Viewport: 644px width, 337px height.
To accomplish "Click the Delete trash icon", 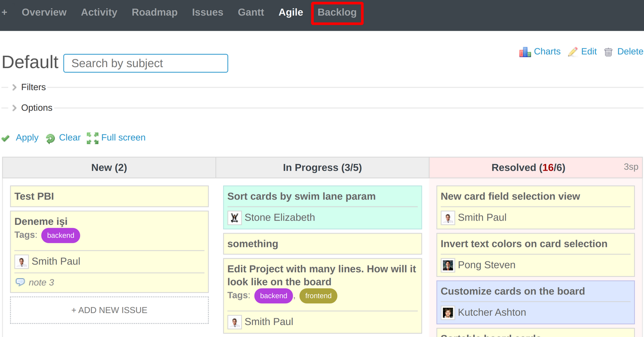I will 608,51.
